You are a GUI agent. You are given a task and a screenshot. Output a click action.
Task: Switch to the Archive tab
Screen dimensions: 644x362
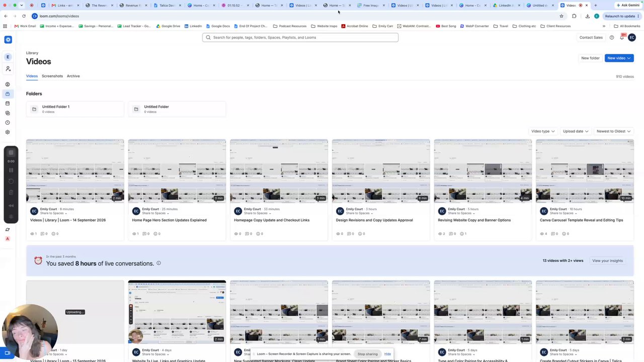pos(73,76)
